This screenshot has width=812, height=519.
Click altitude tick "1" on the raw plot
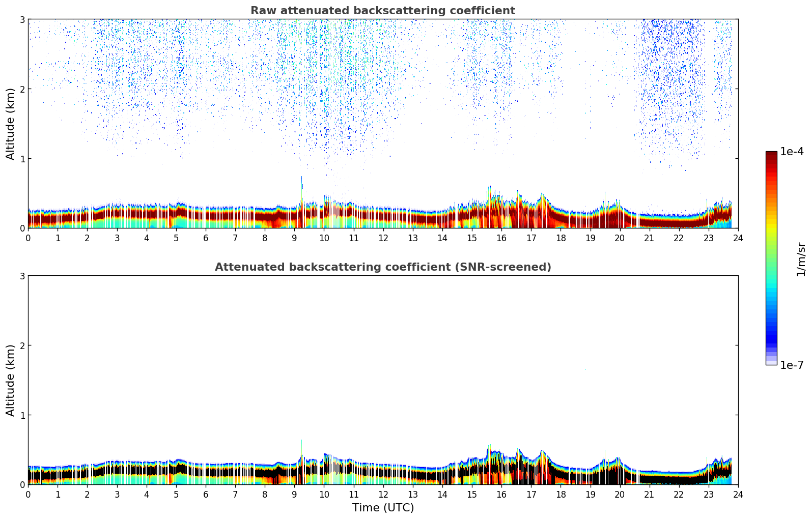point(22,159)
